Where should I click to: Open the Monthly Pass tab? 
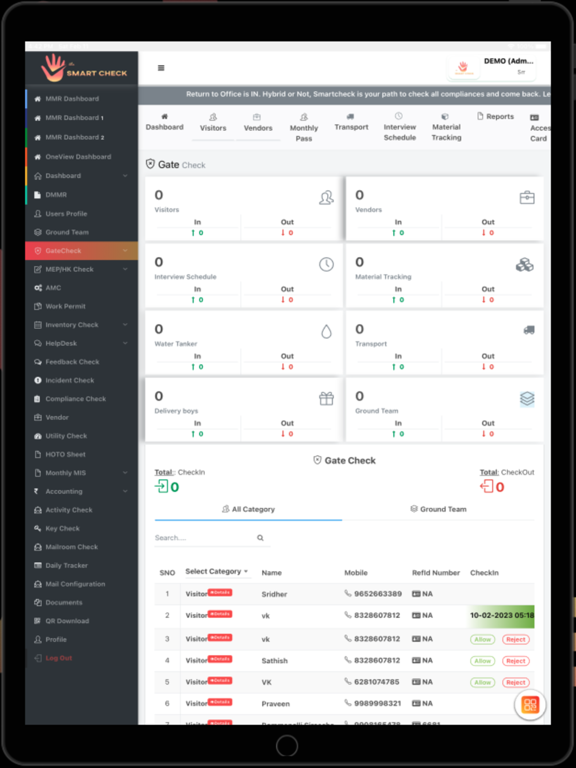point(304,128)
